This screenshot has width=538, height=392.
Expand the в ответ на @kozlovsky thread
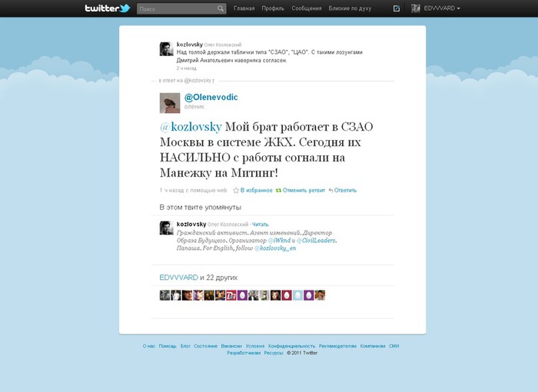(x=186, y=81)
